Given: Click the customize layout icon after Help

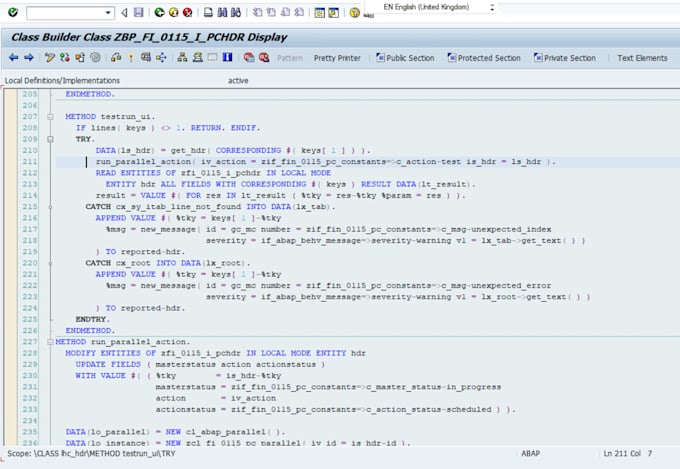Looking at the screenshot, I should click(x=369, y=14).
